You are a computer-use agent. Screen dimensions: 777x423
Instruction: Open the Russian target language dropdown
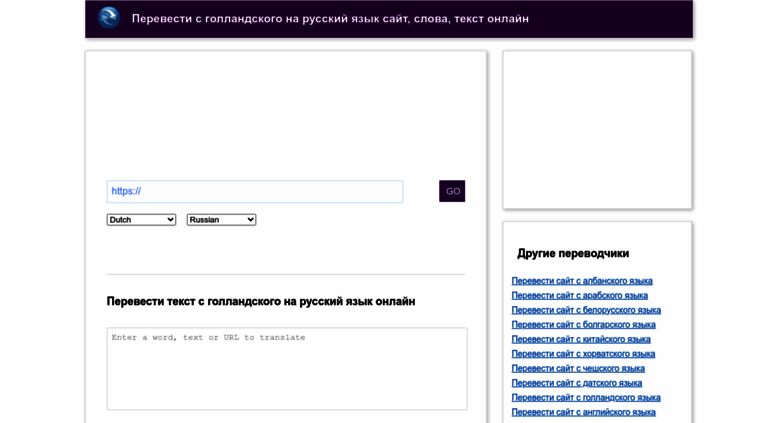(222, 220)
